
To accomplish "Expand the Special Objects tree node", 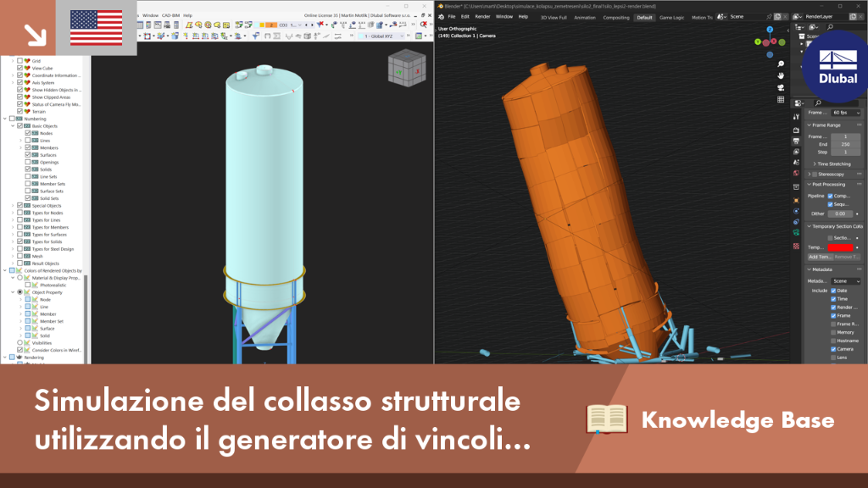I will pyautogui.click(x=13, y=206).
